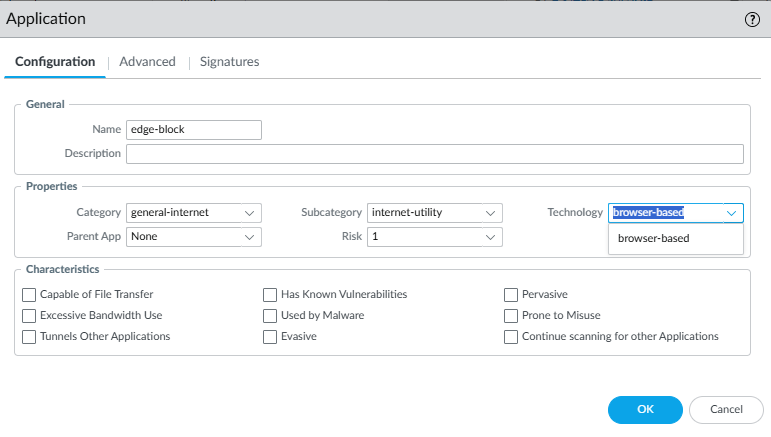The image size is (771, 437).
Task: Toggle Tunnels Other Applications checkbox
Action: pos(29,337)
